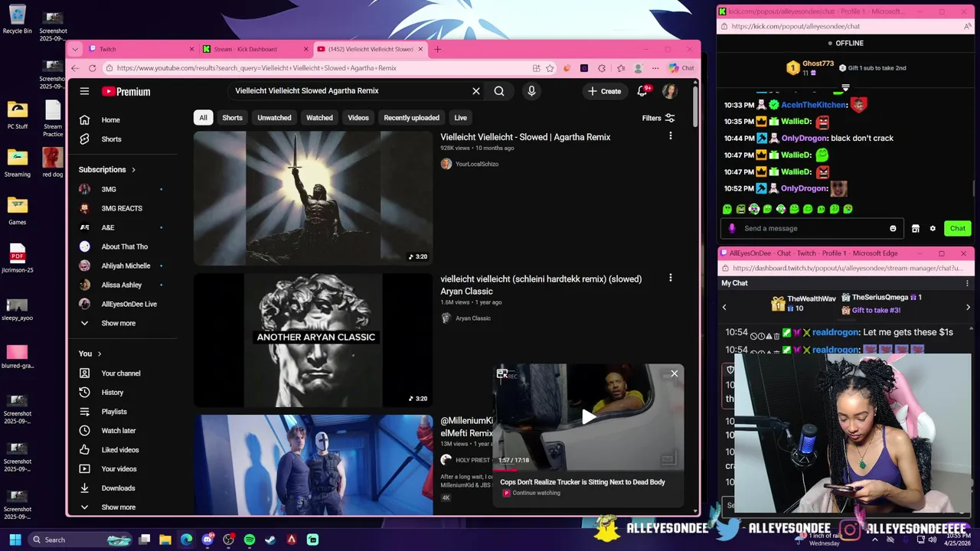Open more options for Agartha Remix video
The image size is (980, 551).
click(670, 135)
